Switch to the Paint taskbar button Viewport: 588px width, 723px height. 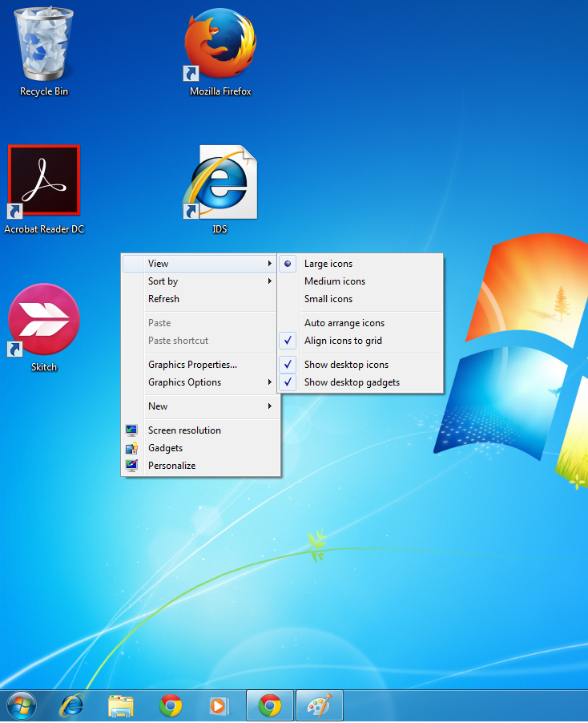[320, 705]
